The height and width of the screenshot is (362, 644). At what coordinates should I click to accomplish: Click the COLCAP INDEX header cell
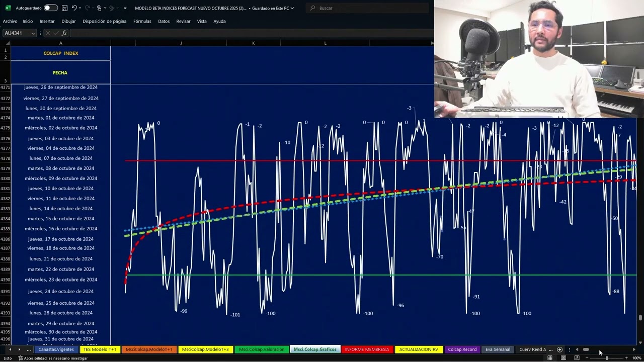61,53
